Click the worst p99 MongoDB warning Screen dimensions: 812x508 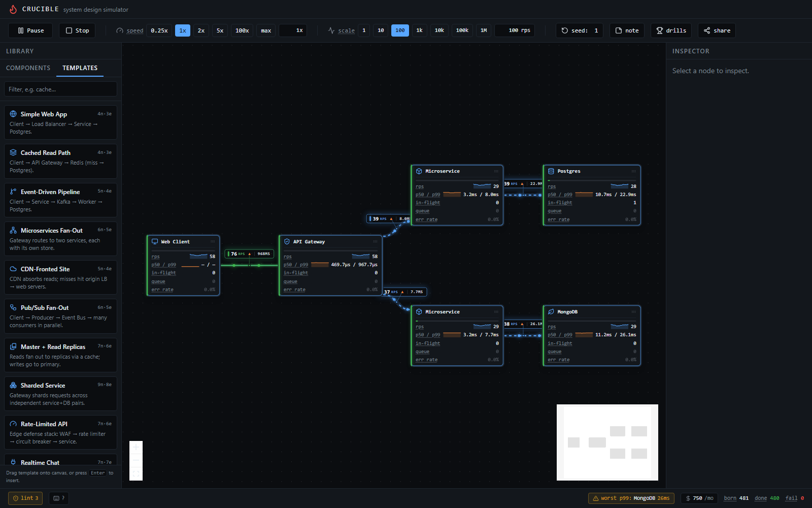click(631, 498)
